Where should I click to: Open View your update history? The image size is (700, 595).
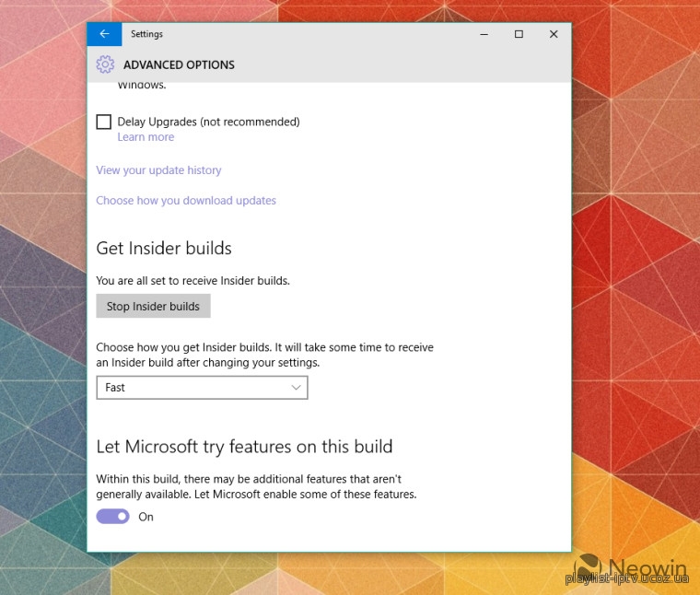158,170
